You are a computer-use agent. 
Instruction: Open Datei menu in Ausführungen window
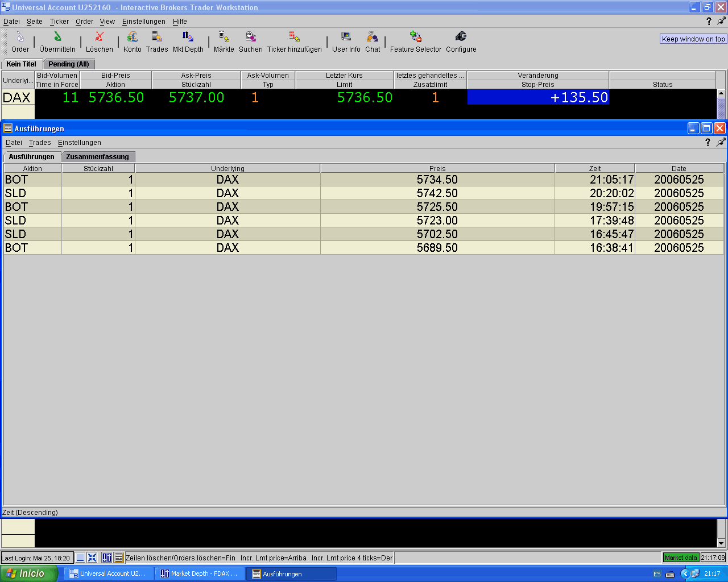(14, 143)
